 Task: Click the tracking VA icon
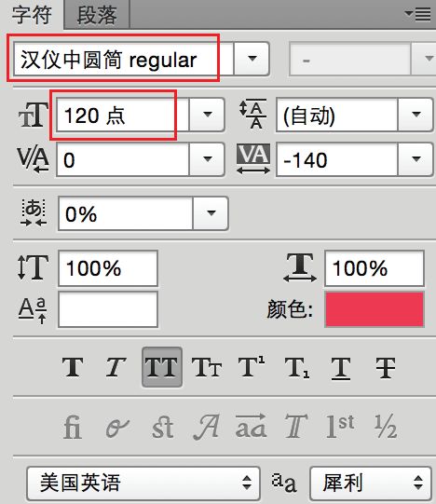(x=253, y=159)
